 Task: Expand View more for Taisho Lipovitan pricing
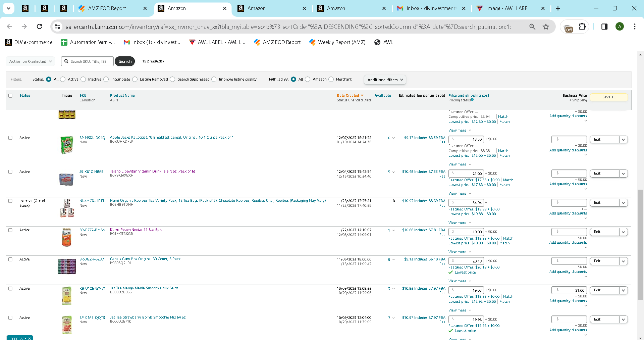tap(460, 194)
